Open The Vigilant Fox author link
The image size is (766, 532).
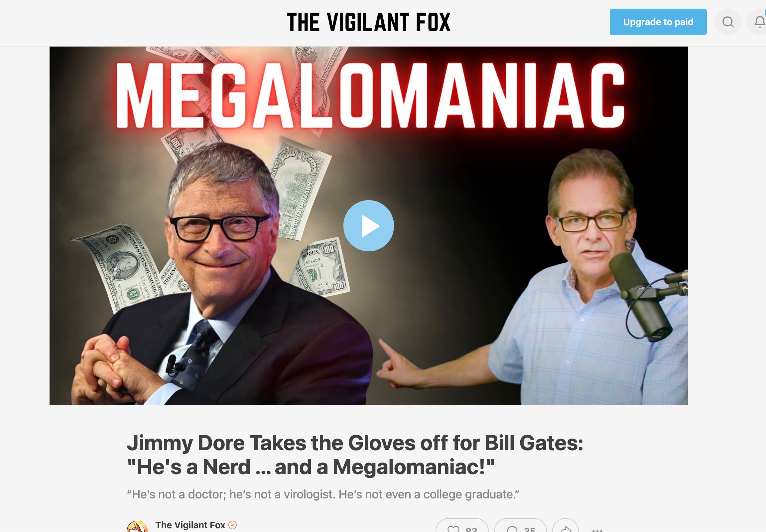(190, 525)
